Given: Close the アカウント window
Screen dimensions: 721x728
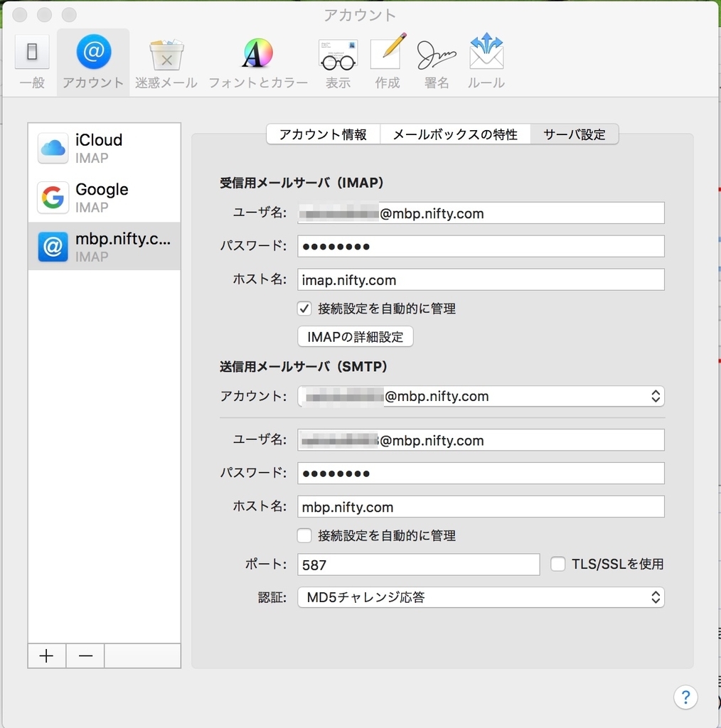Looking at the screenshot, I should click(x=19, y=15).
